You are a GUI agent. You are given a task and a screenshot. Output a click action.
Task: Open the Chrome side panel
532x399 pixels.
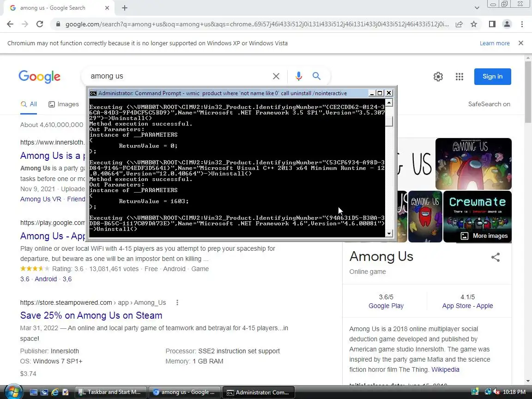[x=492, y=24]
